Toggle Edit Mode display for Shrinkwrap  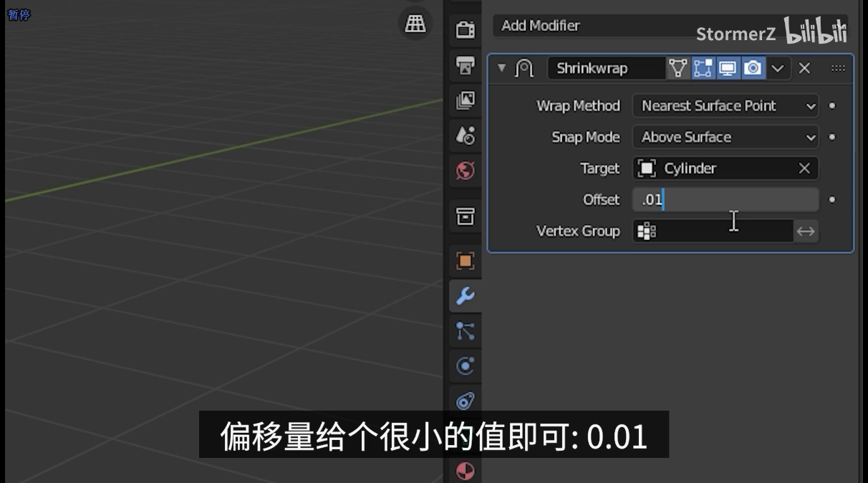[x=703, y=68]
